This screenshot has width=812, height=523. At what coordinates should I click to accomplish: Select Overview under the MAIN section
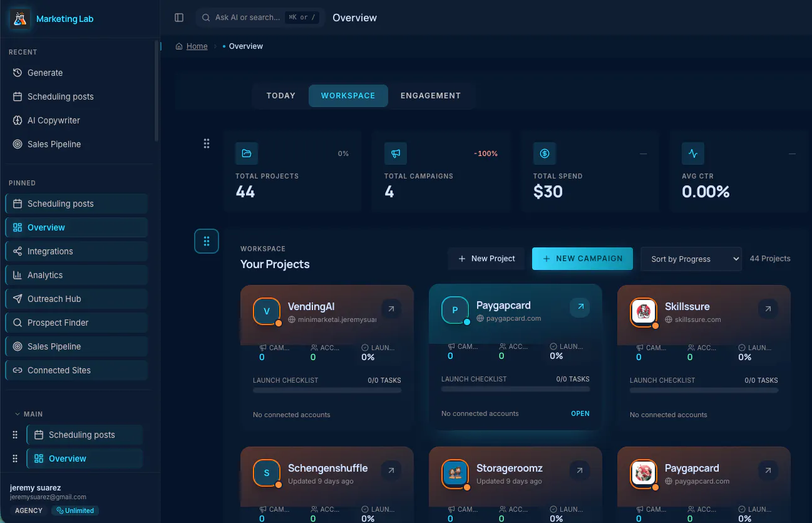pyautogui.click(x=85, y=458)
